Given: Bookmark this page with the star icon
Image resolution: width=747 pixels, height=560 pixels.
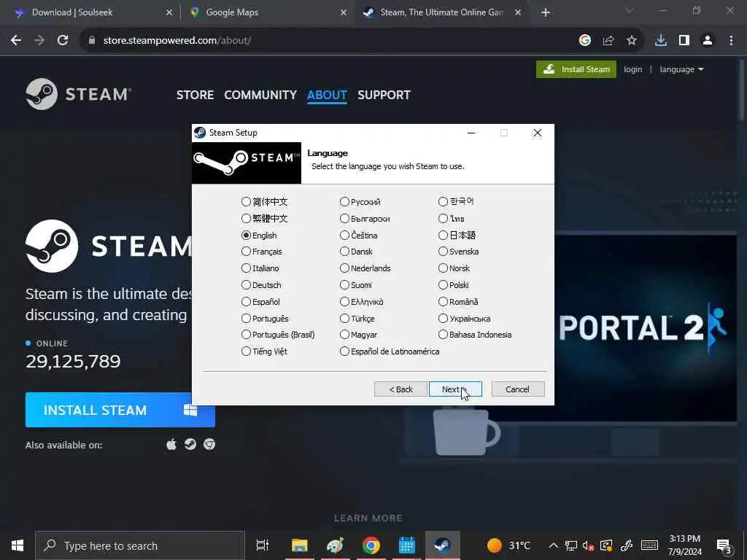Looking at the screenshot, I should pos(632,41).
